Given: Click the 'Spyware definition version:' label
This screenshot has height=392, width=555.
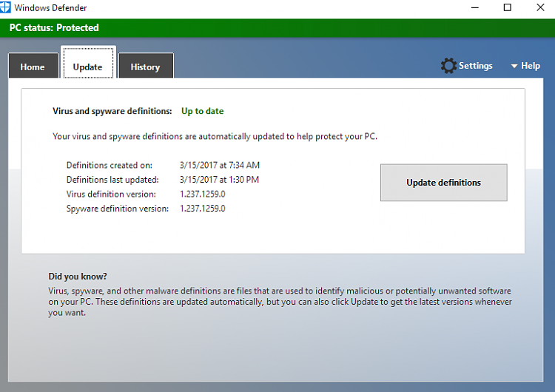Looking at the screenshot, I should click(118, 209).
